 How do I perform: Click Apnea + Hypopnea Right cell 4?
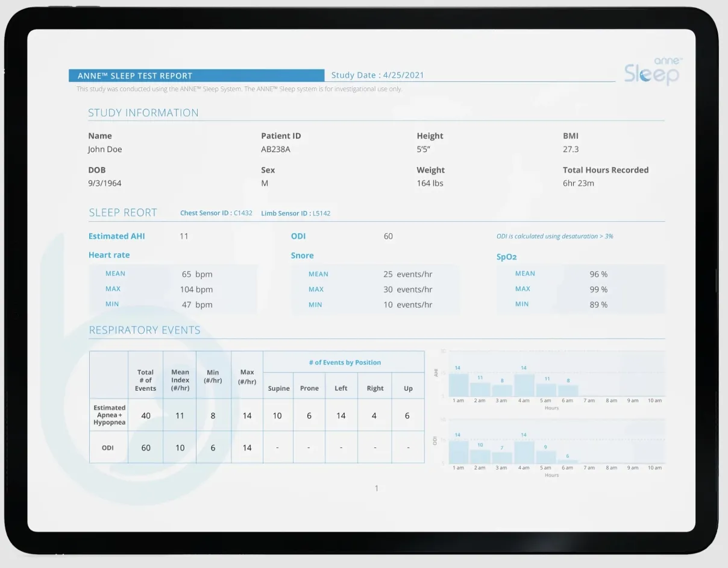click(x=374, y=415)
